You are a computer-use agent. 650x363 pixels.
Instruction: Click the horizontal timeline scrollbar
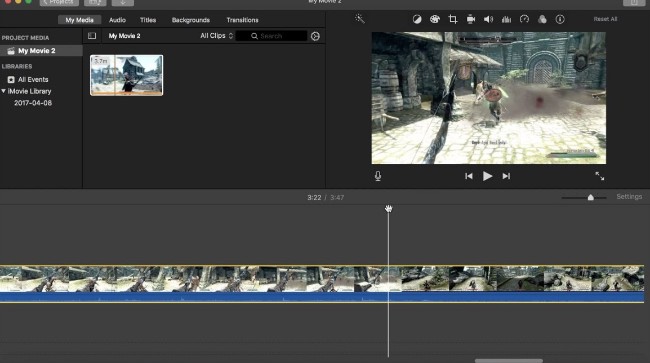[509, 361]
